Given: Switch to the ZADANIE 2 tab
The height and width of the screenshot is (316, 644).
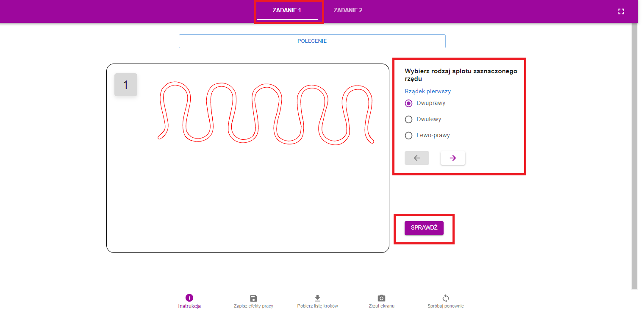Looking at the screenshot, I should pyautogui.click(x=347, y=11).
